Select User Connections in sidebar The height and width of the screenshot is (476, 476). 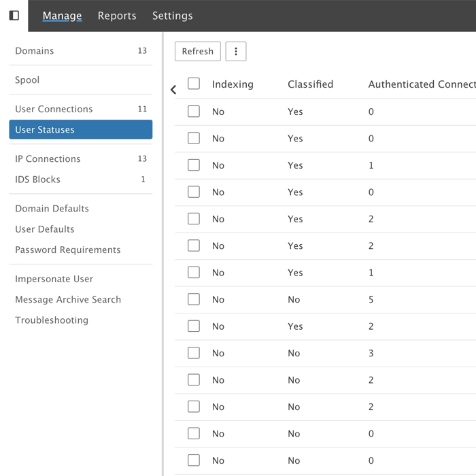(81, 109)
